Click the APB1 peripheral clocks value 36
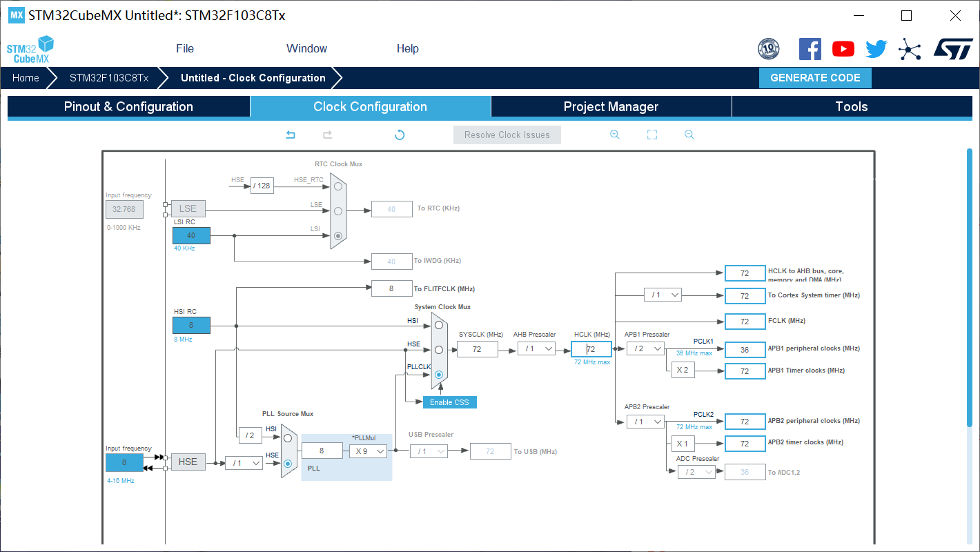 tap(745, 349)
